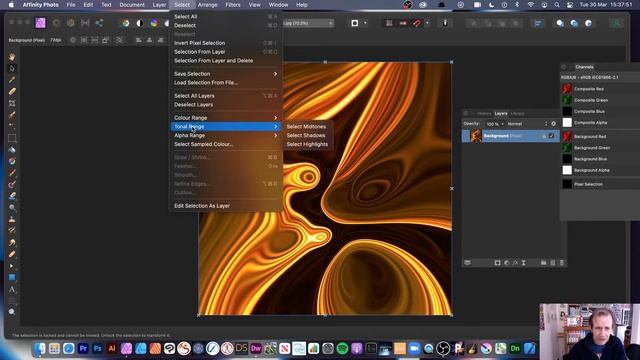Choose Select Midtones from submenu
The width and height of the screenshot is (640, 360).
point(306,127)
